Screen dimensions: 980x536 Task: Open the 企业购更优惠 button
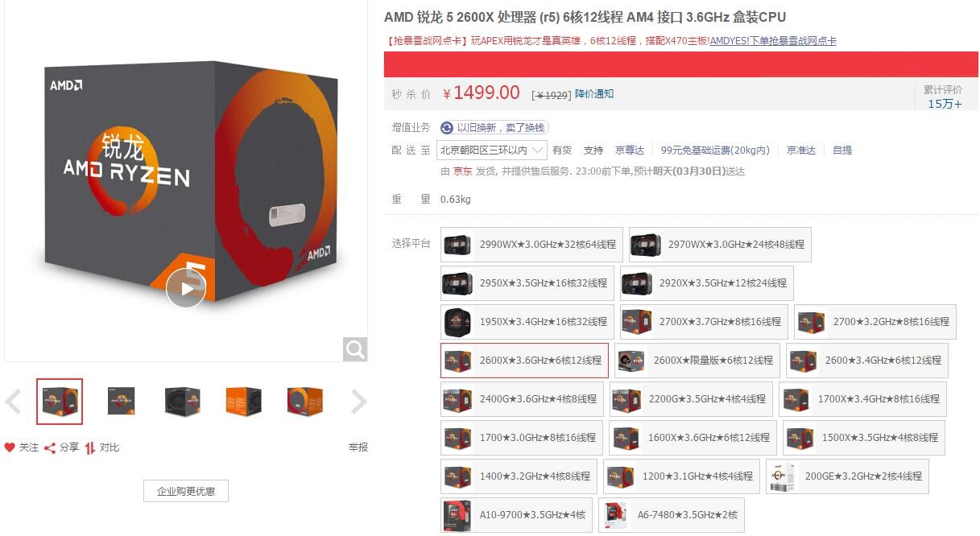point(186,491)
